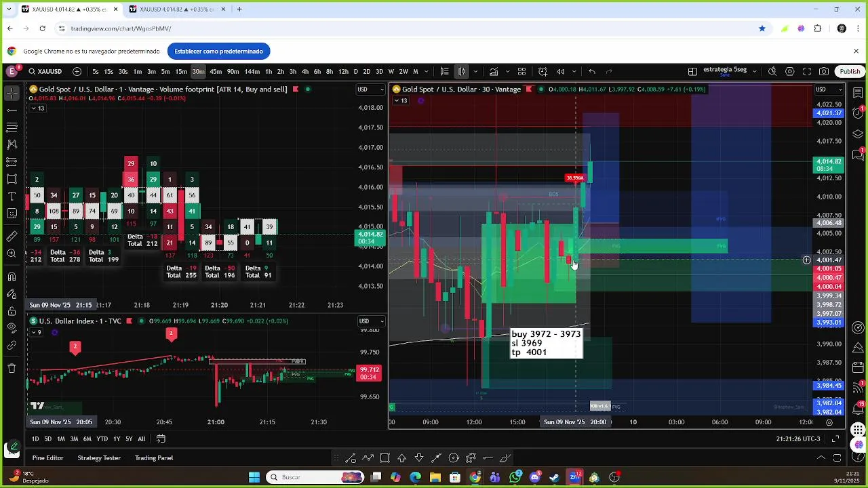Viewport: 868px width, 488px height.
Task: Open the XAUUSD symbol search
Action: pos(45,71)
